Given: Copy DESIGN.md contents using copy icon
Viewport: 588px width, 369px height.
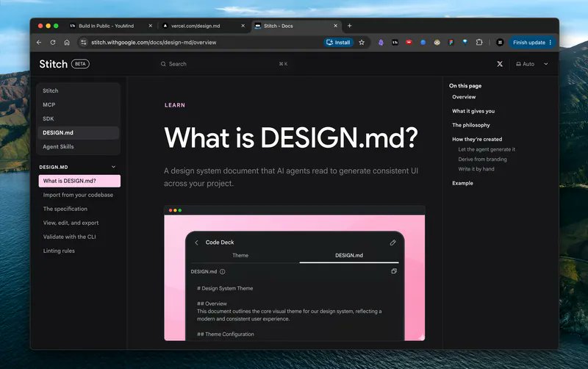Looking at the screenshot, I should (x=394, y=271).
